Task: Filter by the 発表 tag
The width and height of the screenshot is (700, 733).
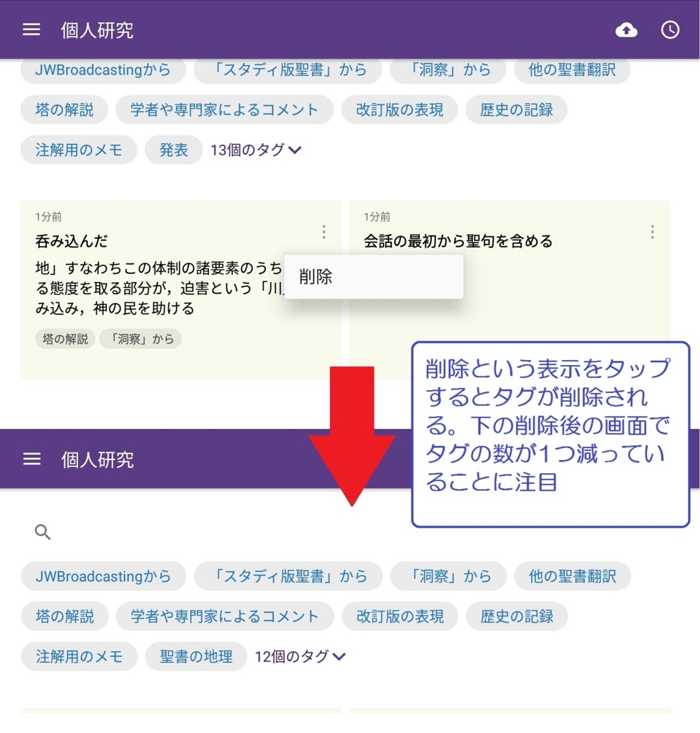Action: tap(173, 150)
